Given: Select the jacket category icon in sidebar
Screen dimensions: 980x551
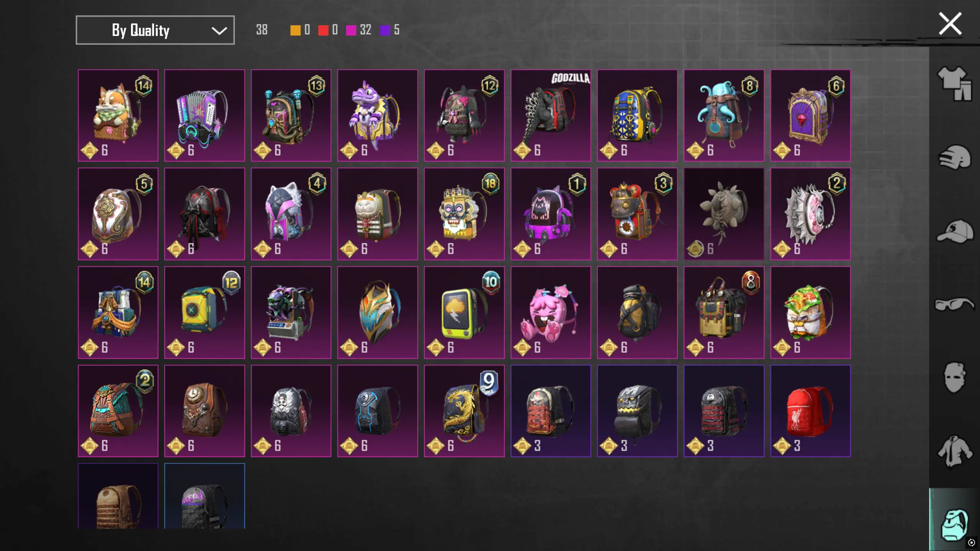Looking at the screenshot, I should (954, 451).
